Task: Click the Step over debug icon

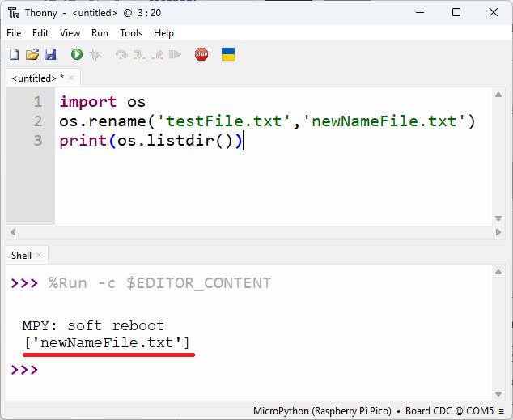Action: click(121, 54)
